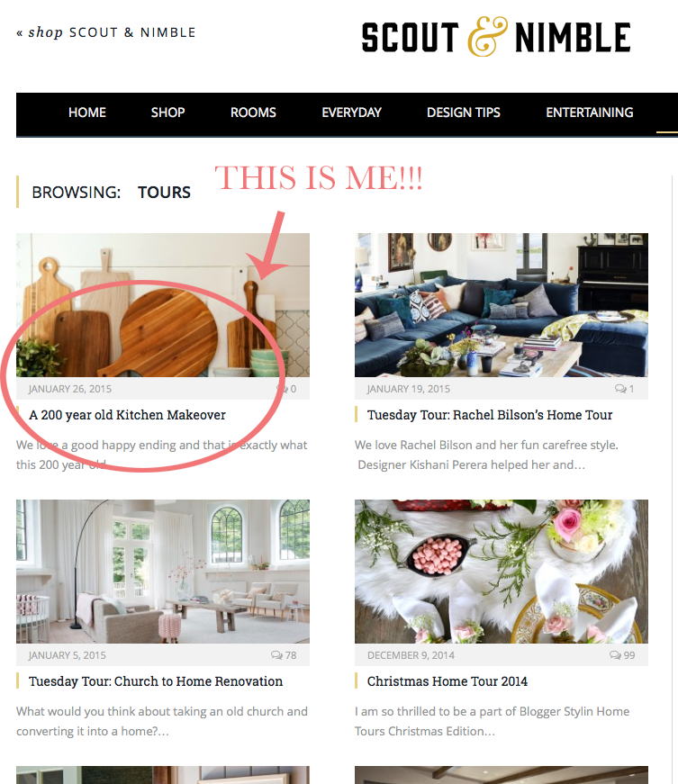Open the DESIGN TIPS menu

point(464,113)
